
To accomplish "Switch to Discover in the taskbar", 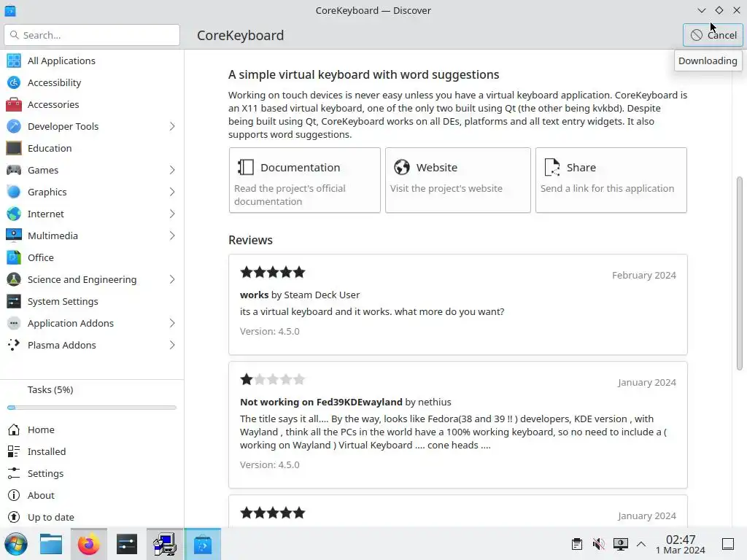I will (x=203, y=544).
